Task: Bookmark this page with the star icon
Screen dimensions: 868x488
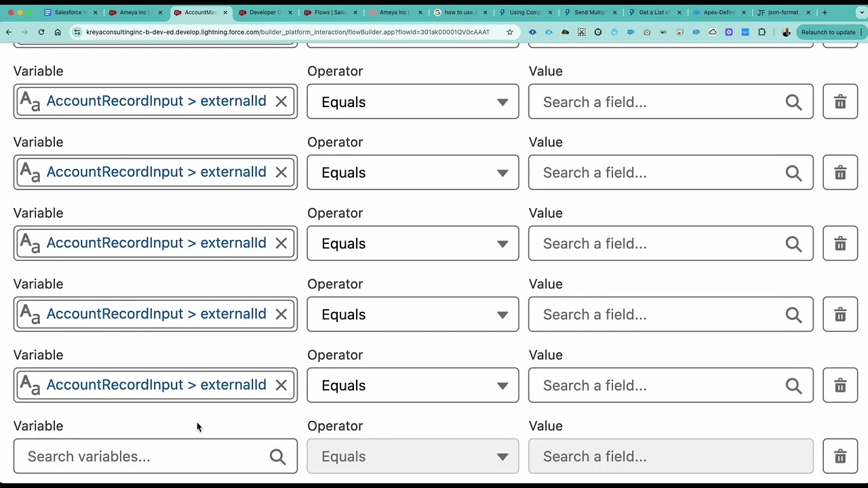Action: click(x=509, y=32)
